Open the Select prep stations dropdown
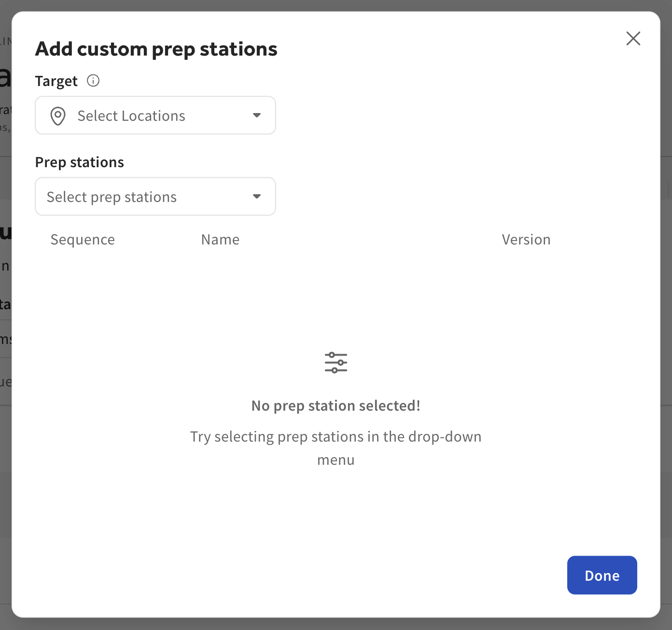The image size is (672, 630). (x=155, y=197)
